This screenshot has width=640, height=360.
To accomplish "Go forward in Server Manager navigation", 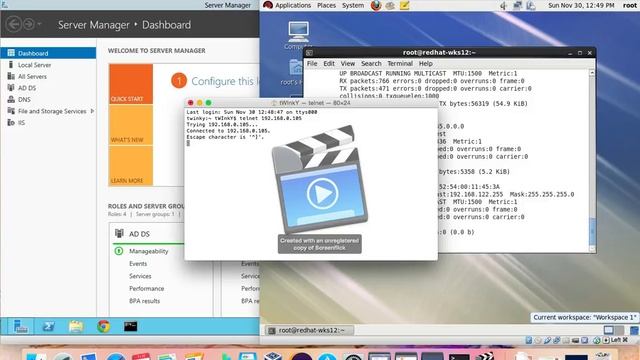I will coord(29,24).
